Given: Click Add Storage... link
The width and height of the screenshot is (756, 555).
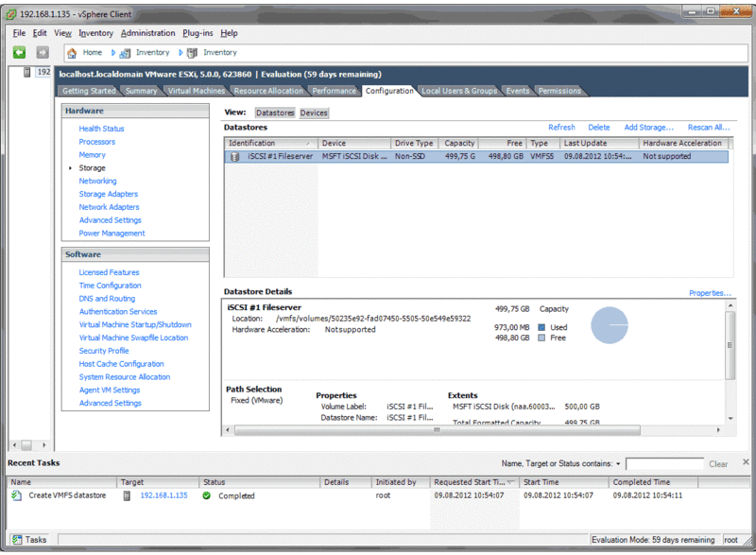Looking at the screenshot, I should [x=648, y=128].
